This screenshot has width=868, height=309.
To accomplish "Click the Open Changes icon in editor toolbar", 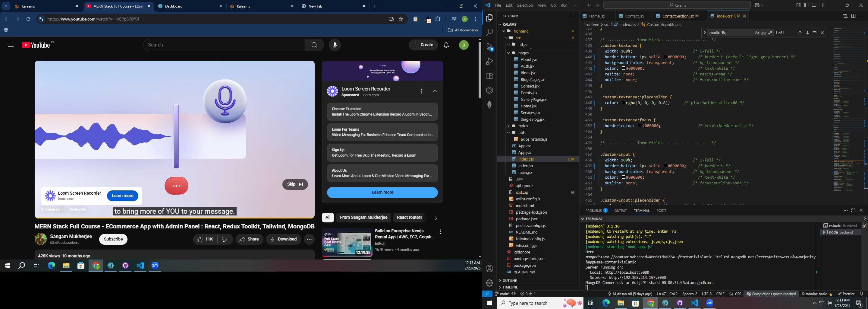I will click(x=845, y=16).
